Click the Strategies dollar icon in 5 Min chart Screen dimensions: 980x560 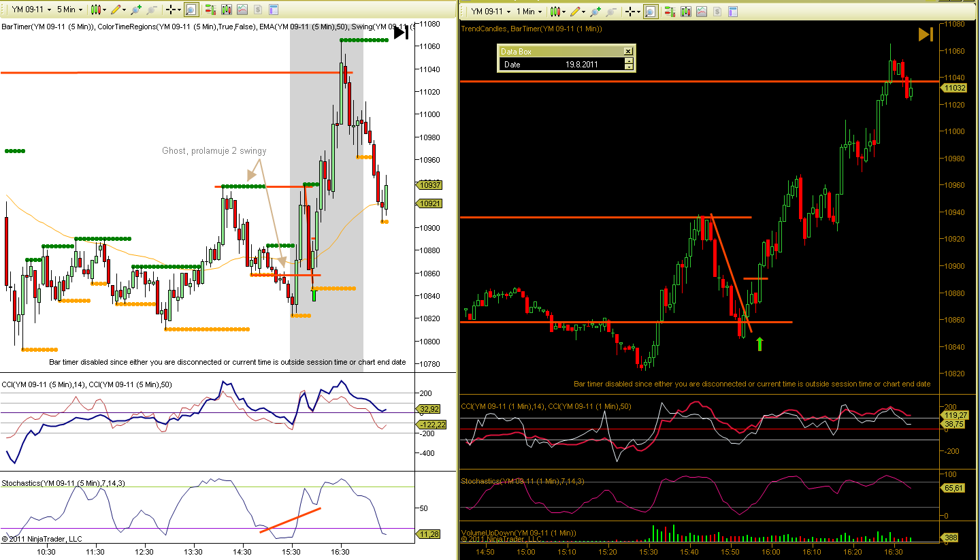coord(258,10)
